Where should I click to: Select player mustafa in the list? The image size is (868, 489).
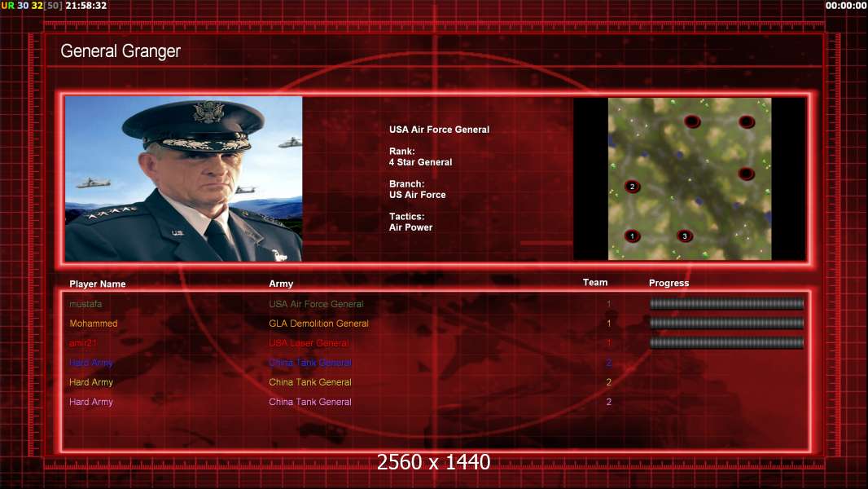point(85,304)
